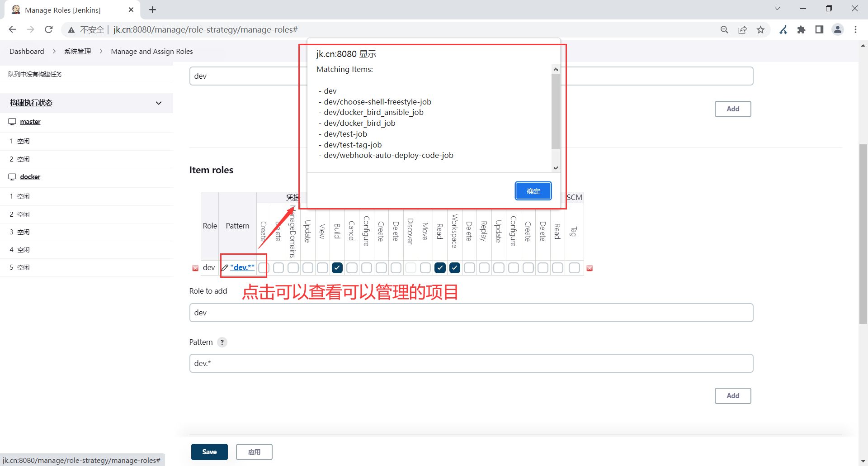Toggle the Discover checkbox in dev row

point(410,268)
